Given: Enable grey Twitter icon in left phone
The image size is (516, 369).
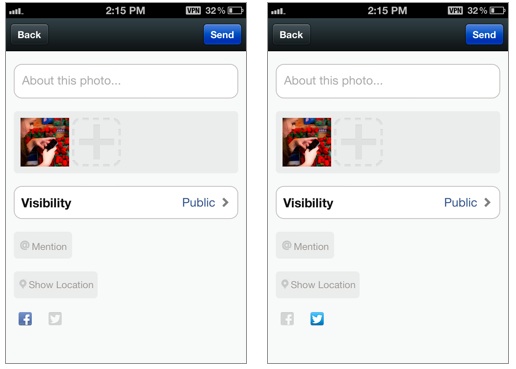Looking at the screenshot, I should click(x=55, y=319).
